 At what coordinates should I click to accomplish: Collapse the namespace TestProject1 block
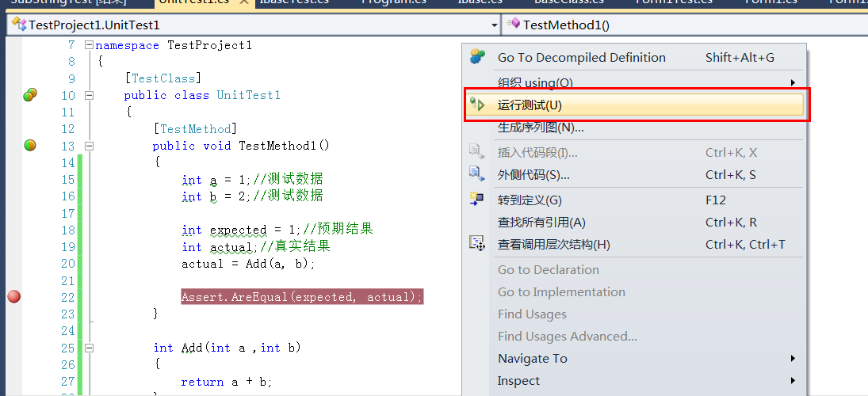(89, 45)
